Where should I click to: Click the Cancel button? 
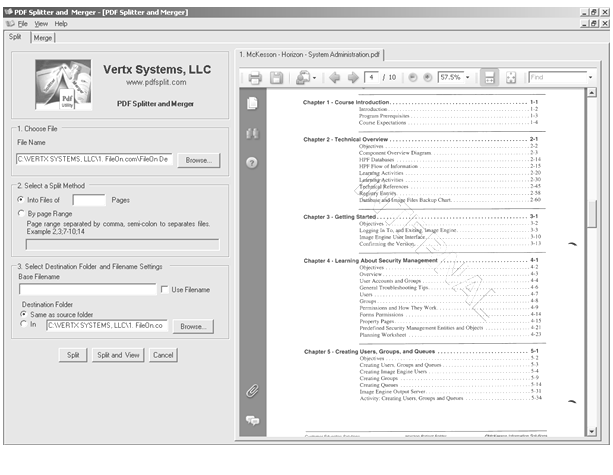coord(163,355)
